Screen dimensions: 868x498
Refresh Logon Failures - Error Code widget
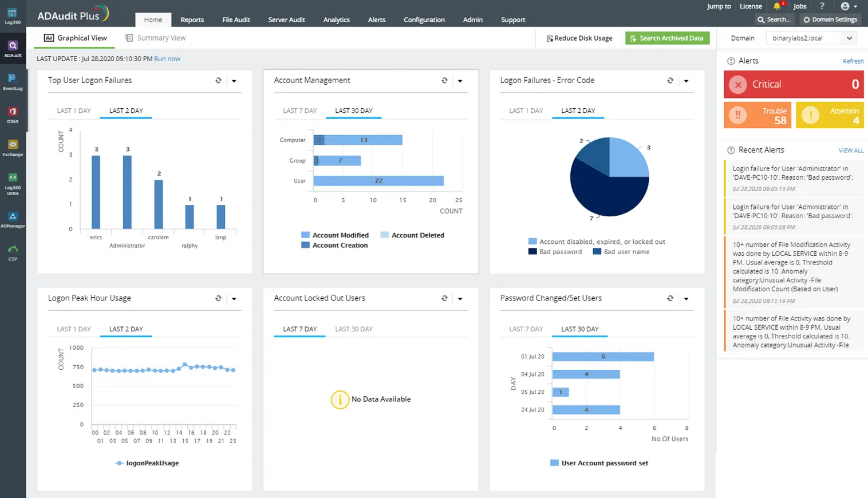(670, 81)
